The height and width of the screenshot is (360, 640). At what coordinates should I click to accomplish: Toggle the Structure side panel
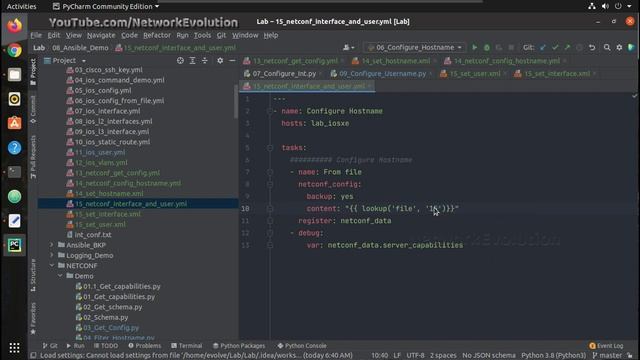33,276
